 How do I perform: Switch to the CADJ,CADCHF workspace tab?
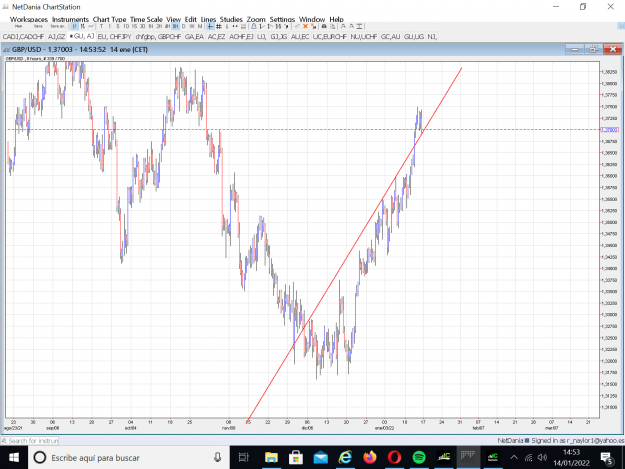coord(23,37)
